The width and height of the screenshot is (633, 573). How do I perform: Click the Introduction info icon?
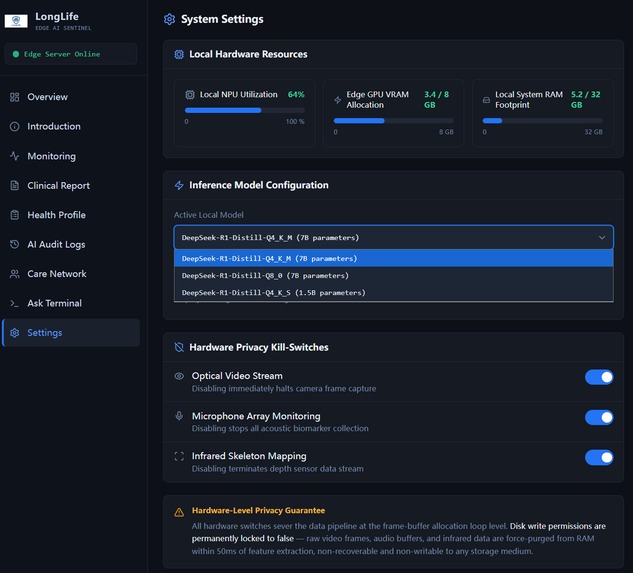pyautogui.click(x=15, y=126)
